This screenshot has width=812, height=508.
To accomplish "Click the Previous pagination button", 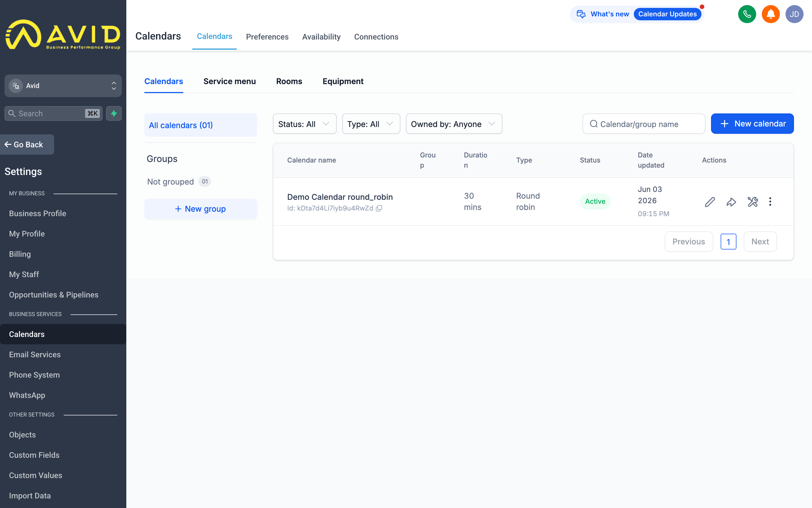I will [689, 242].
